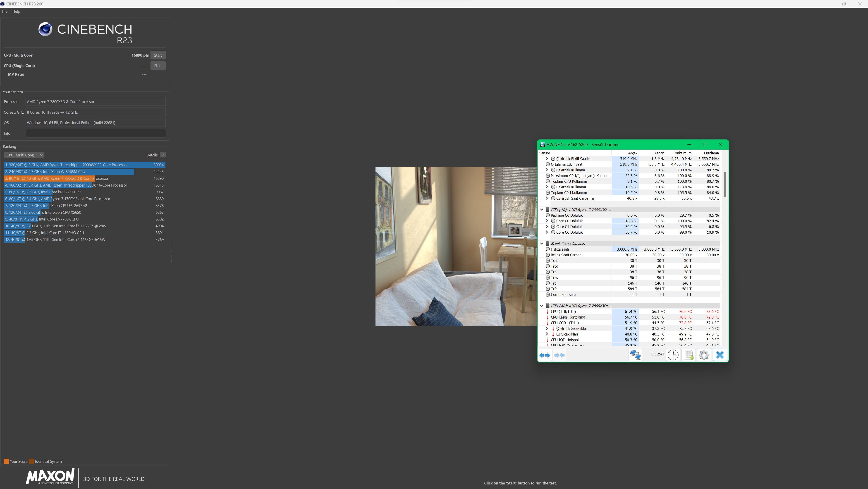Click Toplam CPU Kullanımı 9.1 % row
Image resolution: width=868 pixels, height=489 pixels.
pos(629,181)
